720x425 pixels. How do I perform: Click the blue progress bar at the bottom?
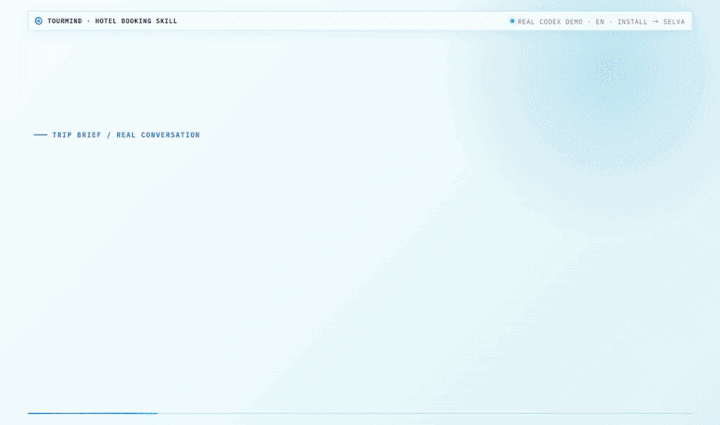pyautogui.click(x=92, y=414)
